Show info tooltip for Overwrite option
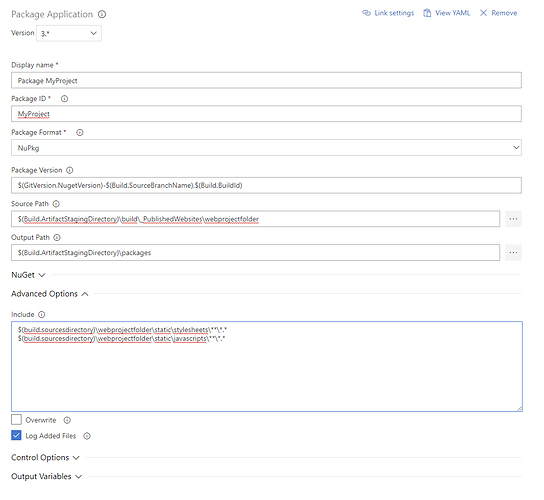This screenshot has width=544, height=500. (x=67, y=421)
